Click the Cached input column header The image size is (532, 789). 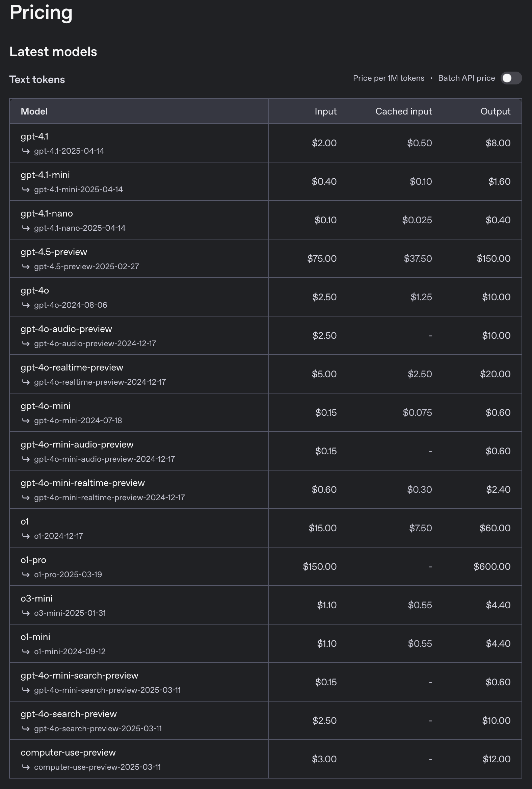click(x=403, y=111)
